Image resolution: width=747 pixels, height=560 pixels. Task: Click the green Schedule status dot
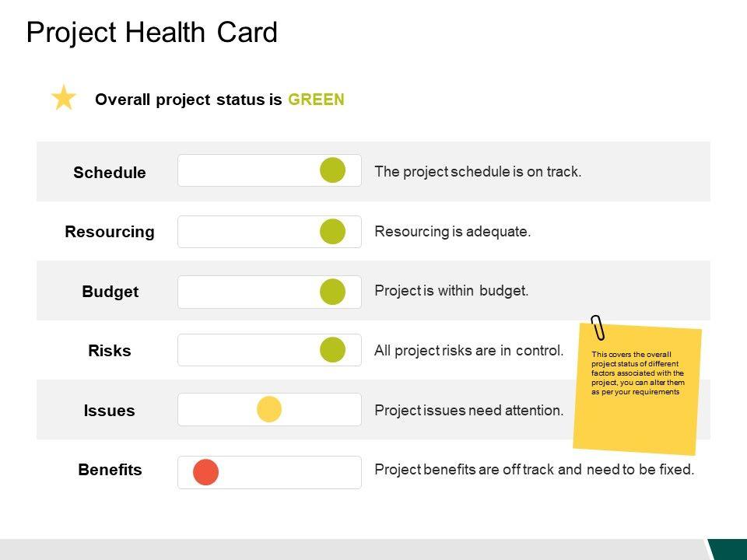pyautogui.click(x=332, y=170)
